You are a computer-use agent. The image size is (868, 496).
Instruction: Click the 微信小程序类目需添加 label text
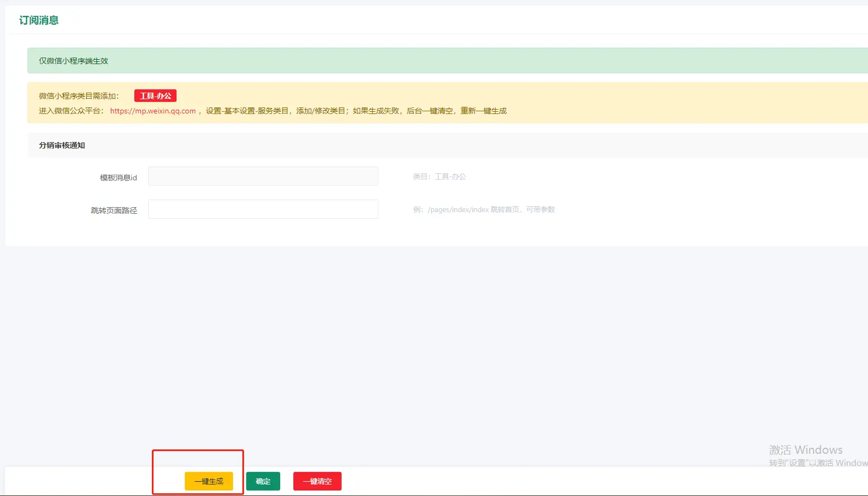click(x=78, y=96)
